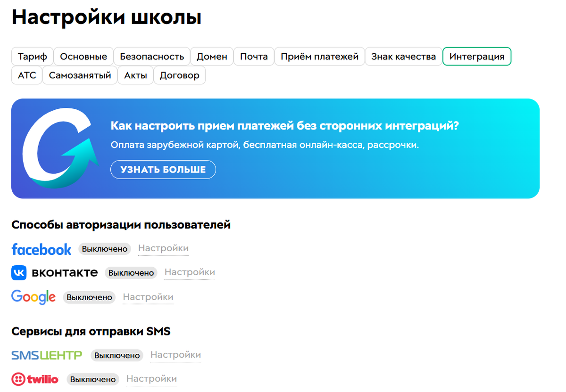Click the SMS Центр logo
The width and height of the screenshot is (566, 392).
pos(47,355)
